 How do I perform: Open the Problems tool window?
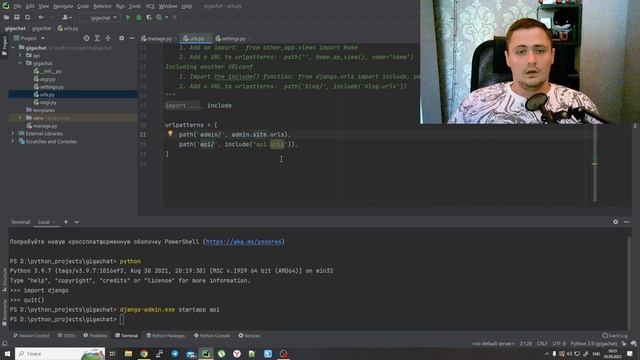tap(96, 336)
